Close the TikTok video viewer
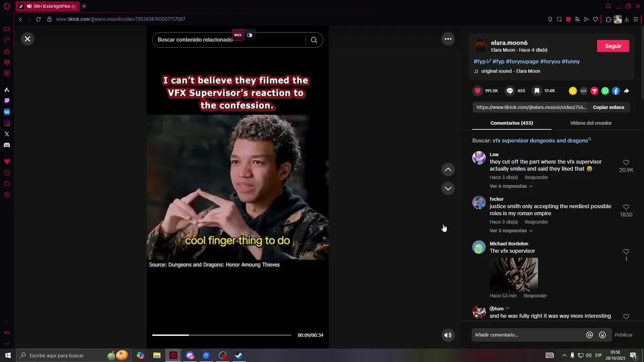Viewport: 644px width, 362px height. tap(28, 39)
